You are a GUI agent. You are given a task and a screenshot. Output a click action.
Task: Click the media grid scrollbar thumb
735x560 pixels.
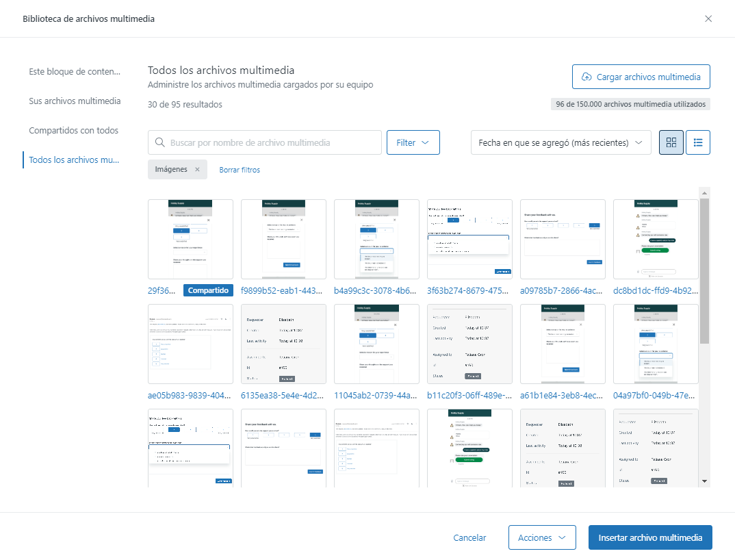coord(704,270)
